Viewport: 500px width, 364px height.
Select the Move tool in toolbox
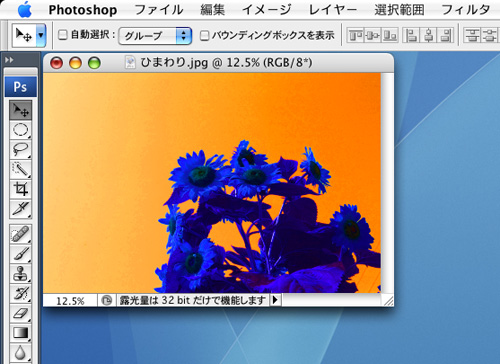click(21, 110)
